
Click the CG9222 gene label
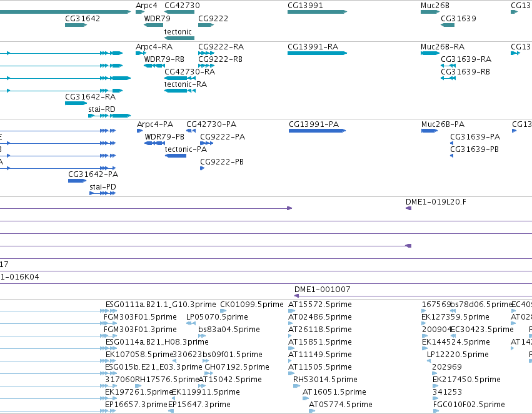213,19
